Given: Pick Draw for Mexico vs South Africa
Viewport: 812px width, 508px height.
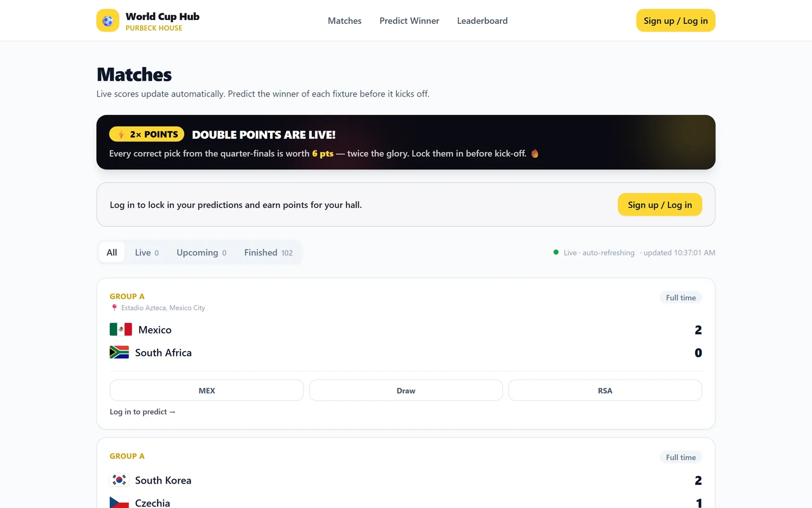Looking at the screenshot, I should [406, 390].
